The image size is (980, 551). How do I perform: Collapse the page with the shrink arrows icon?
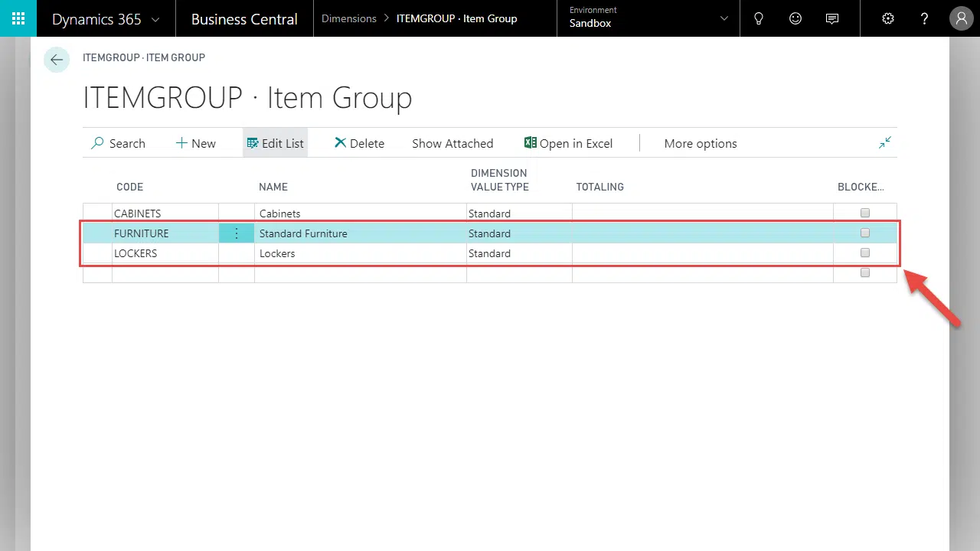point(885,142)
